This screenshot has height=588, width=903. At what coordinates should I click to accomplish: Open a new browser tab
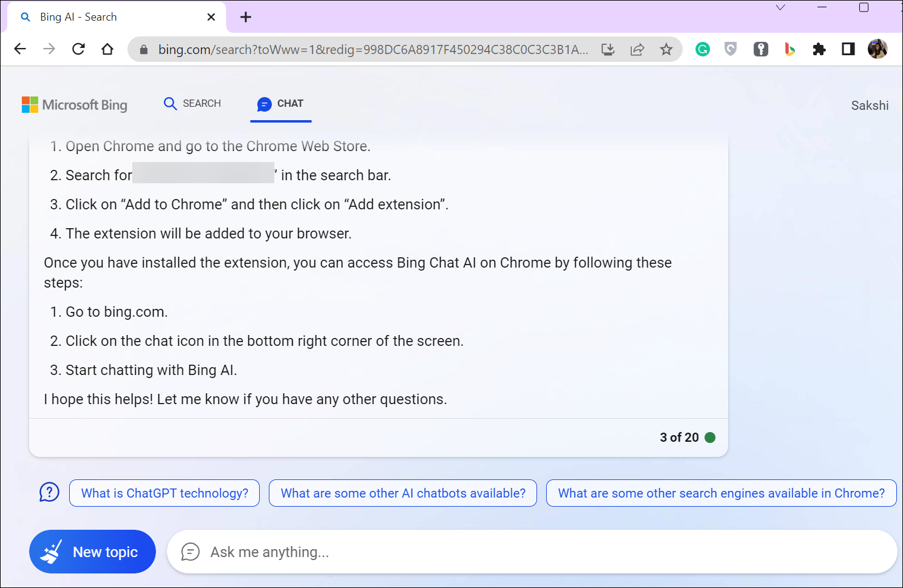tap(246, 17)
